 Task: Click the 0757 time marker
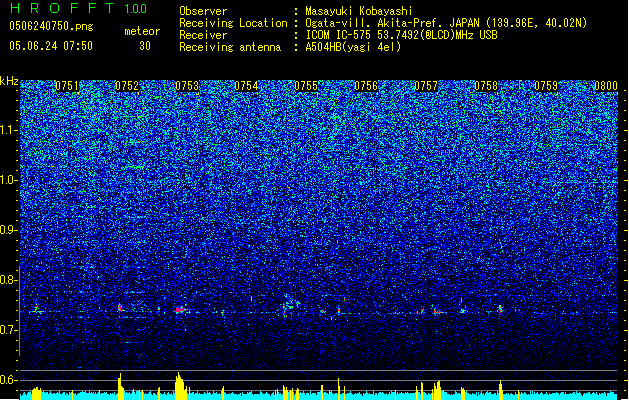426,86
